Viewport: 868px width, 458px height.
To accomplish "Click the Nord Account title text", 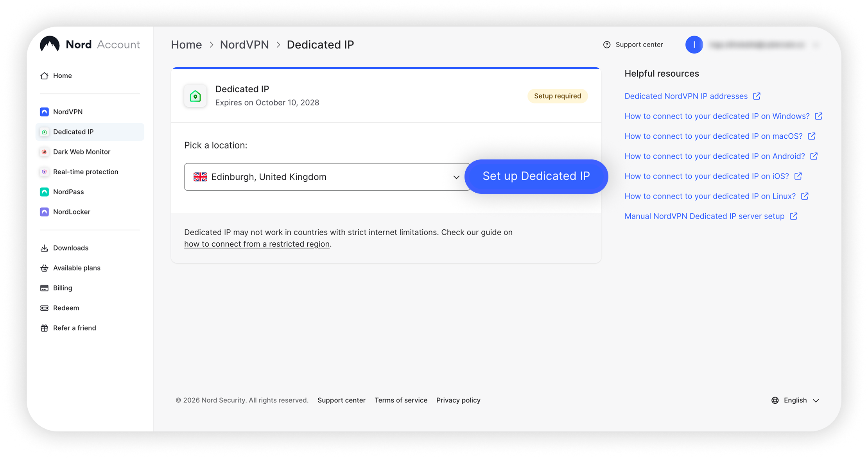I will 103,45.
